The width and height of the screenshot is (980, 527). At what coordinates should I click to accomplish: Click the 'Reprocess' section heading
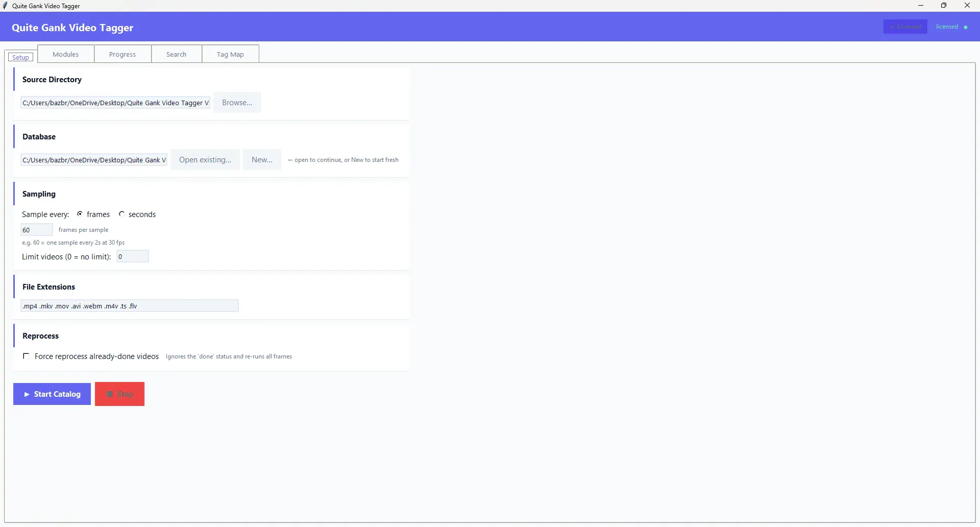[41, 336]
